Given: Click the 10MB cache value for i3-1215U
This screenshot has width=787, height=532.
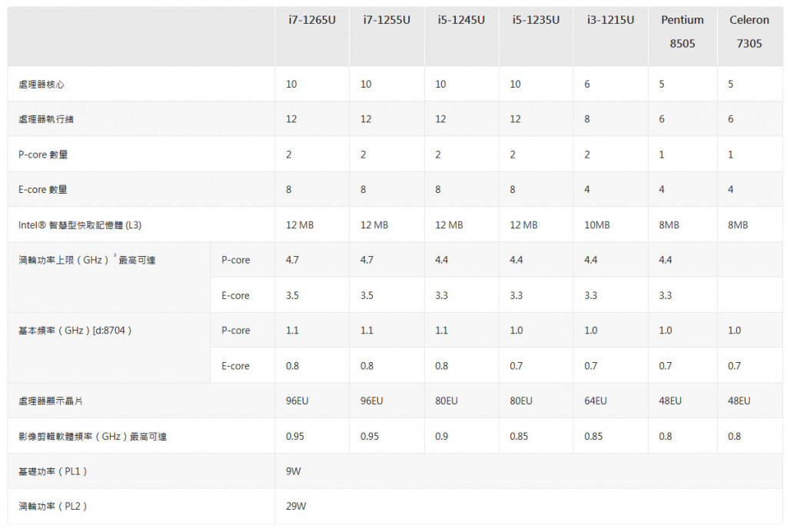Looking at the screenshot, I should pos(597,224).
